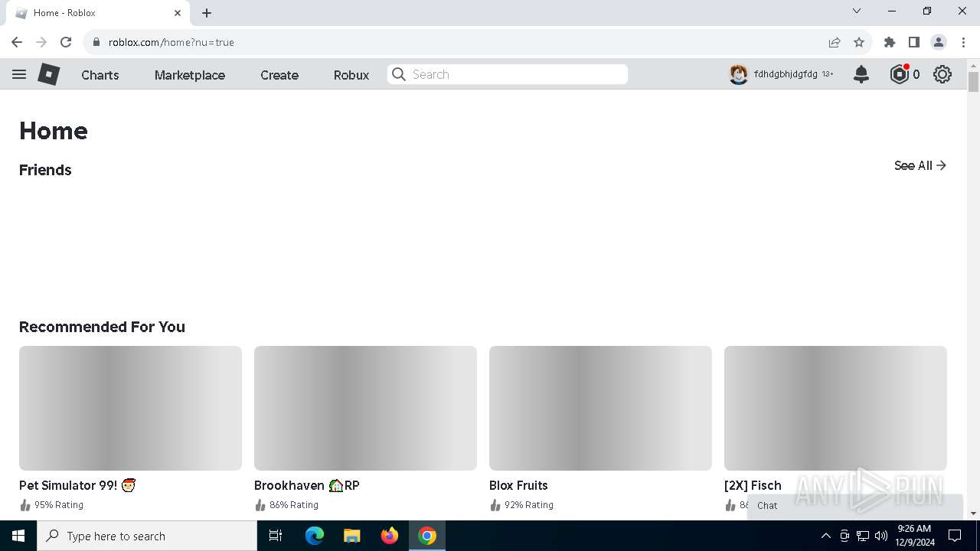Open the [2X] Fisch game title
The image size is (980, 551).
tap(753, 485)
